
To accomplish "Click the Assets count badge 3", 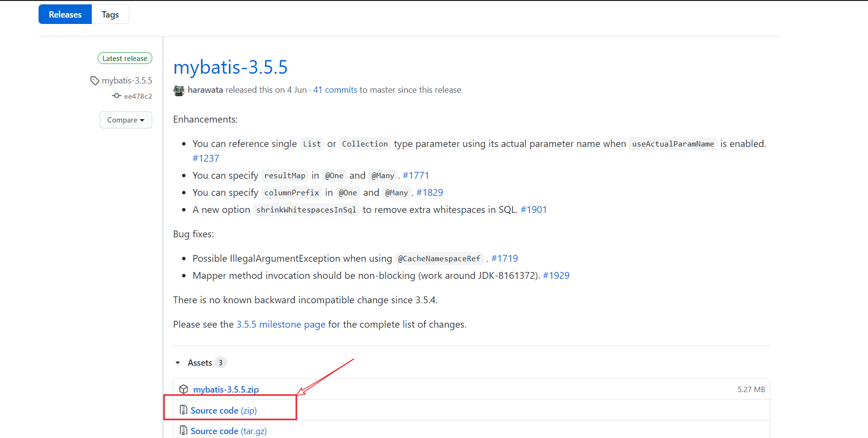I will coord(221,362).
